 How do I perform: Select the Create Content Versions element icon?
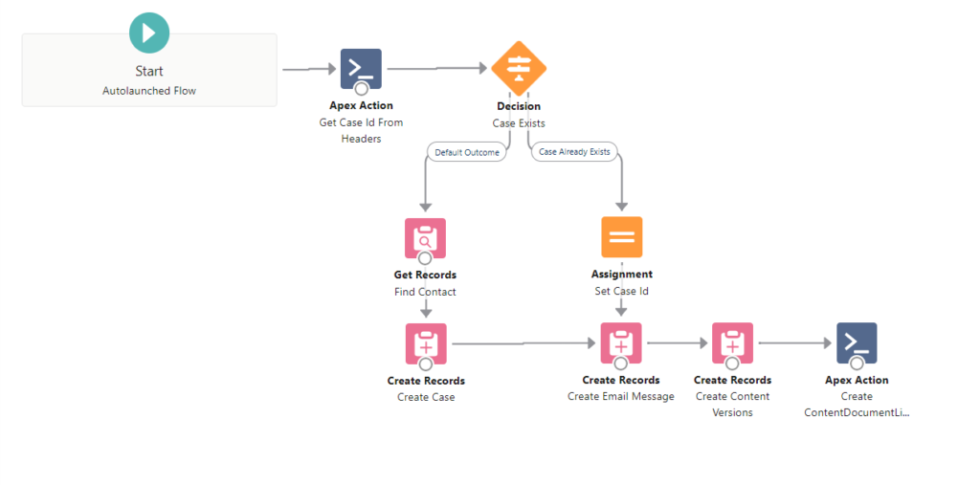[x=732, y=343]
